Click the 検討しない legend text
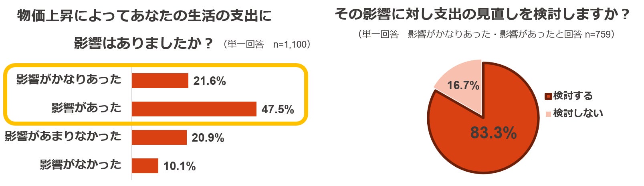 (x=578, y=114)
